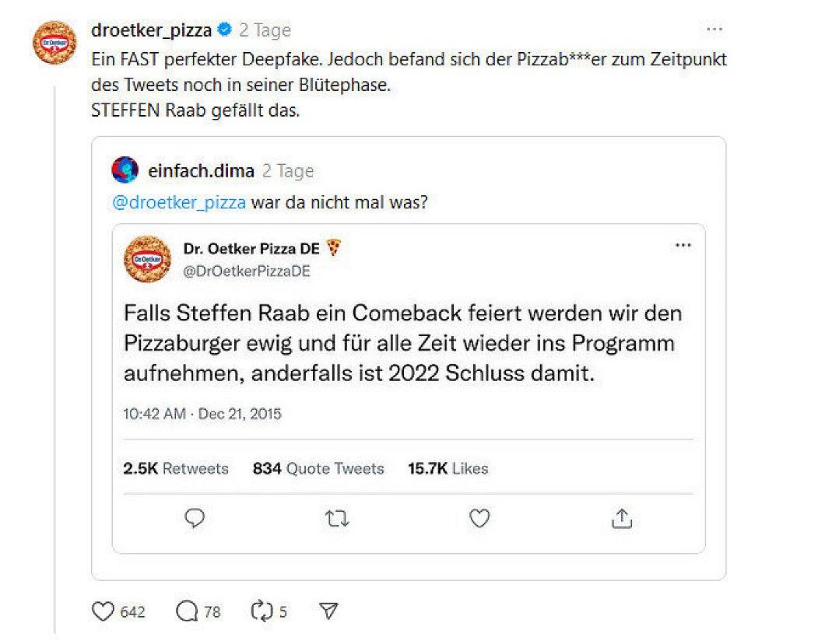Click the Dr. Oetker Pizza DE tweet avatar

147,259
